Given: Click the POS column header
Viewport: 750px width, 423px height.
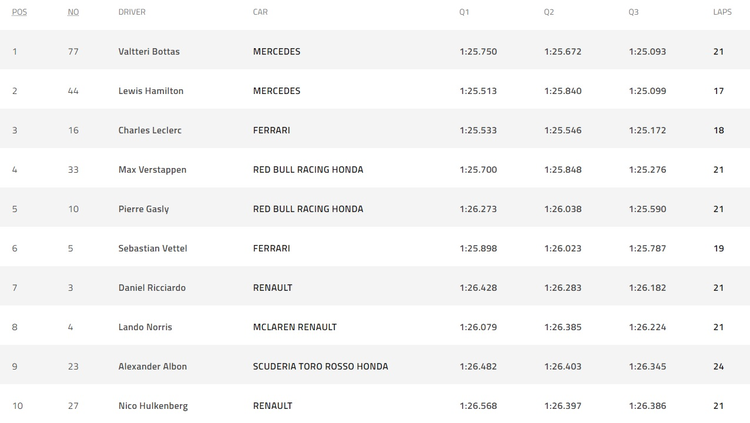Looking at the screenshot, I should point(19,12).
